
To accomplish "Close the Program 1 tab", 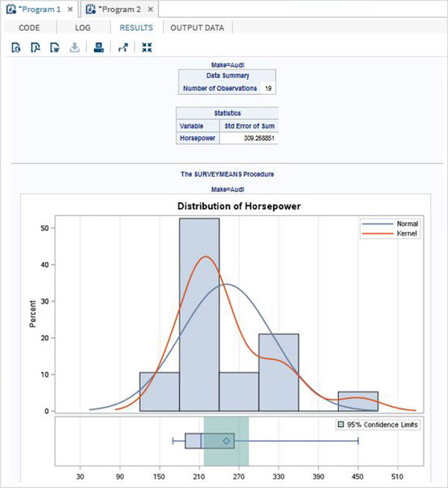I will coord(70,10).
